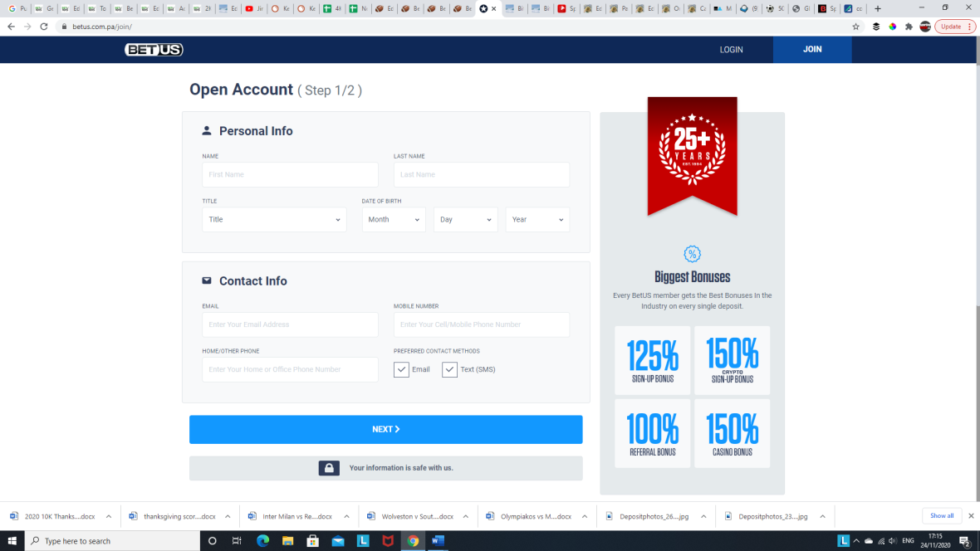Open the Year date of birth dropdown
Screen dimensions: 980x551
(537, 220)
